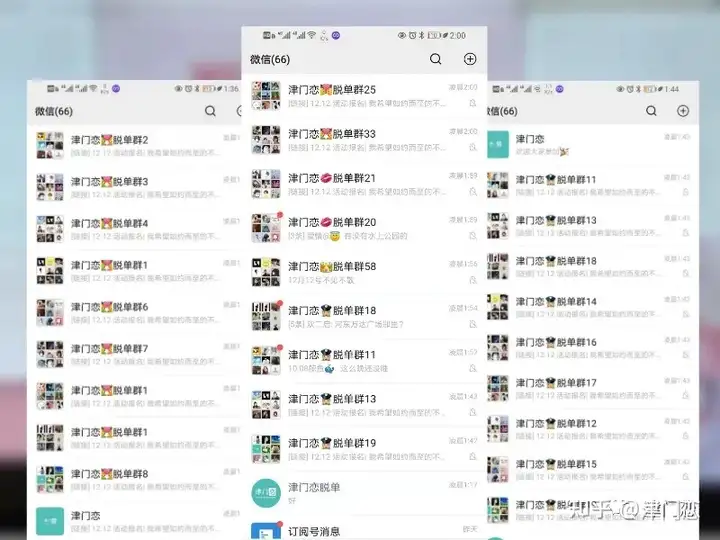Click mute bell on right screen 脱单群18 row
Image resolution: width=720 pixels, height=540 pixels.
pyautogui.click(x=686, y=273)
